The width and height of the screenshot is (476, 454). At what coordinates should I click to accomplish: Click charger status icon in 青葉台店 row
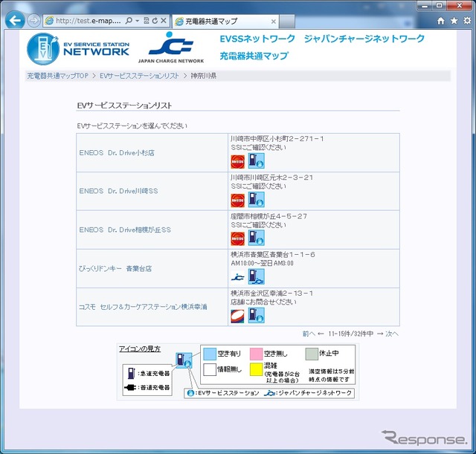256,276
